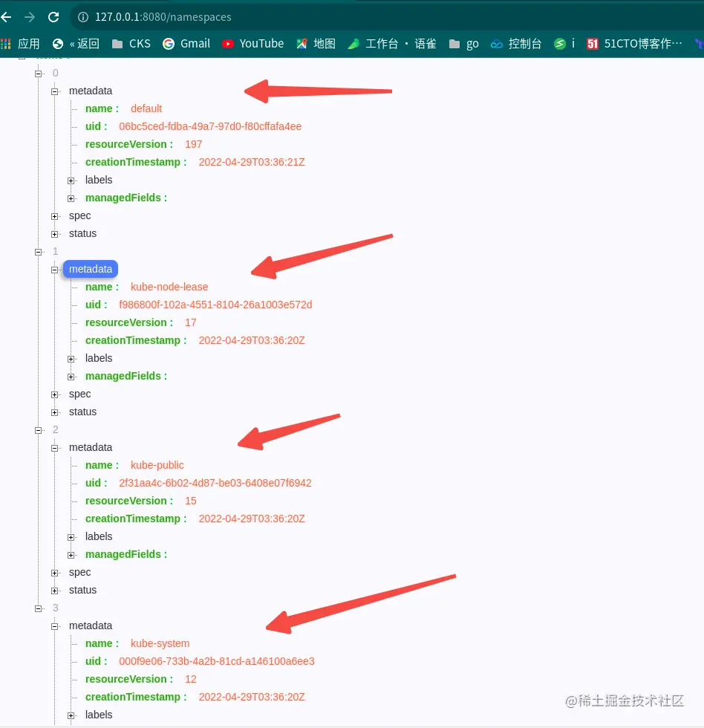
Task: Open the Apps grid bookmark
Action: coord(20,44)
